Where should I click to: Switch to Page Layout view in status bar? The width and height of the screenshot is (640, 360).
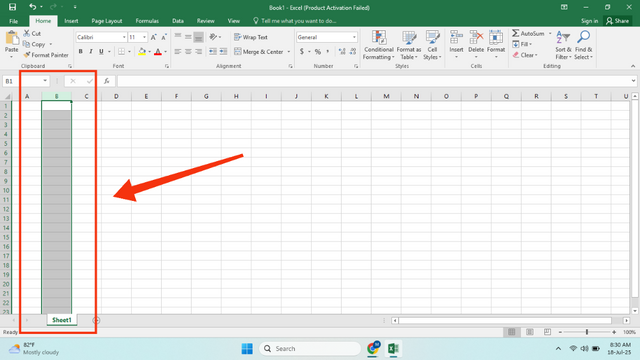[529, 332]
